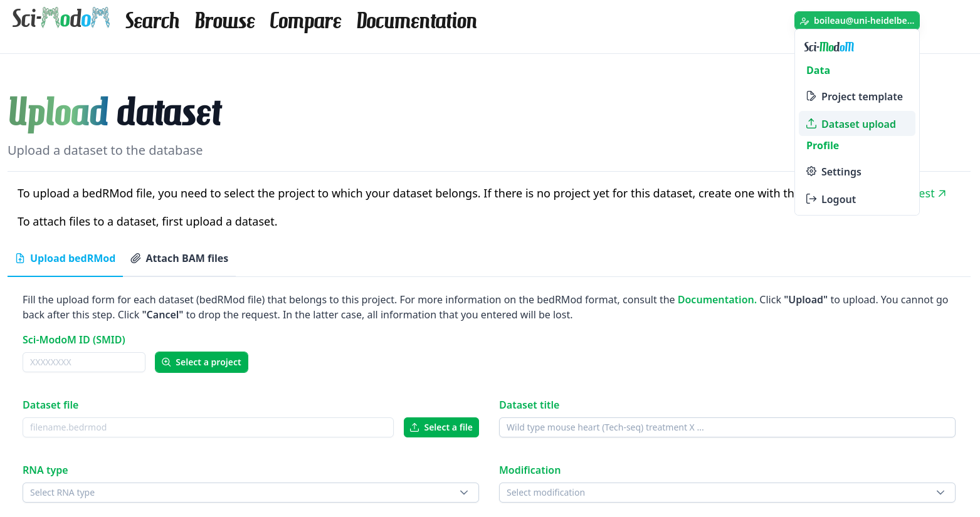Click the Logout arrow icon
Image resolution: width=980 pixels, height=517 pixels.
(811, 199)
